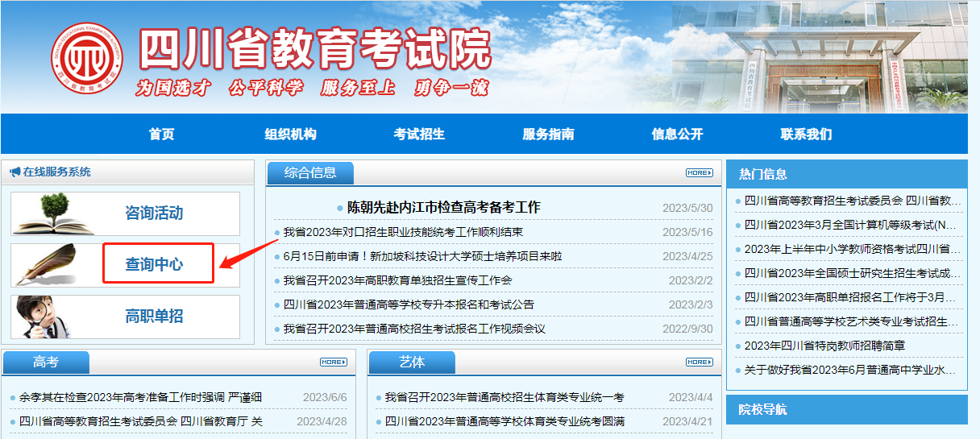Click the date 2022/9/30 in 综合信息
Image resolution: width=980 pixels, height=439 pixels.
pos(687,329)
